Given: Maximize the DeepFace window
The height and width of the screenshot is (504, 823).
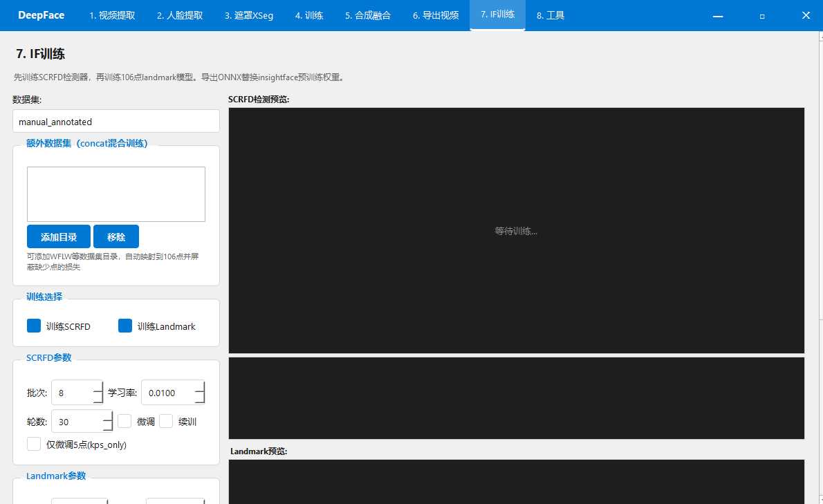Looking at the screenshot, I should click(x=762, y=16).
